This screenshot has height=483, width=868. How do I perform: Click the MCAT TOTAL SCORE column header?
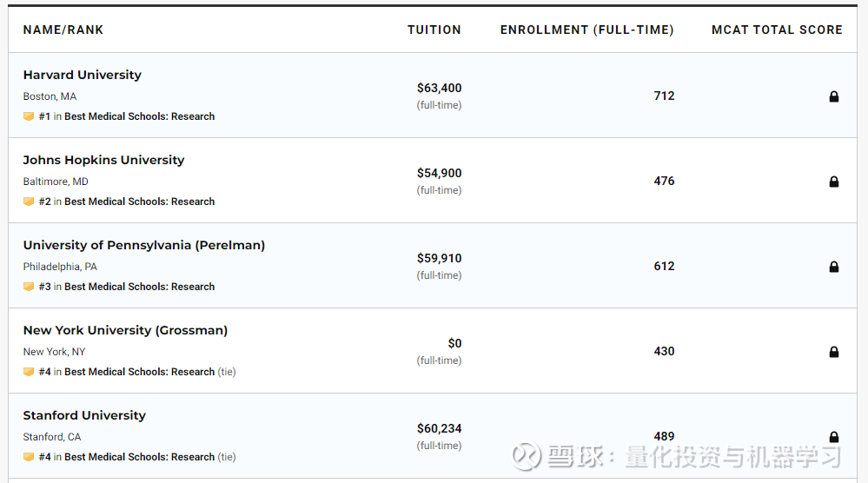tap(777, 30)
